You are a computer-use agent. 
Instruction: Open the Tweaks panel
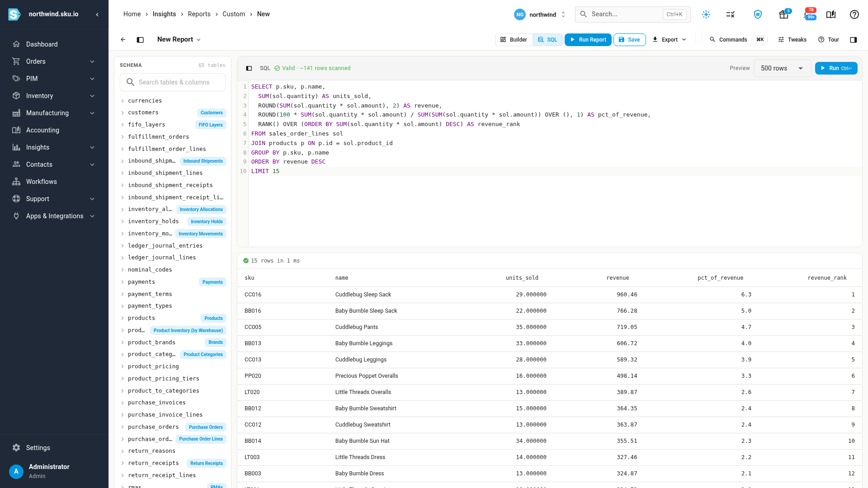pyautogui.click(x=792, y=40)
